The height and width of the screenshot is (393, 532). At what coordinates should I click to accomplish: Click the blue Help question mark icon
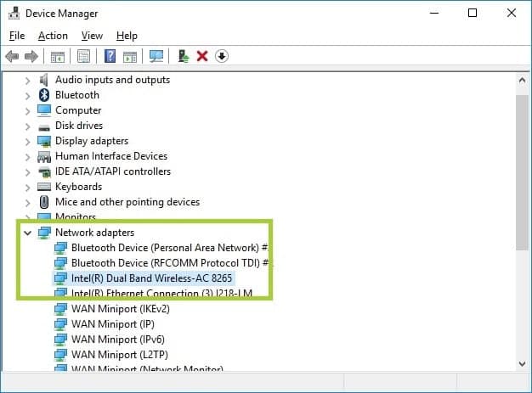tap(110, 56)
